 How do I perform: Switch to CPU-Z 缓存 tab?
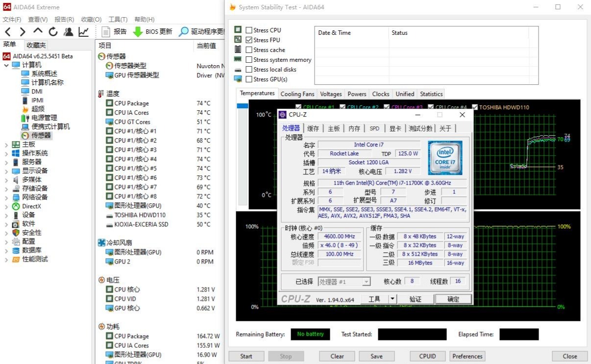[313, 128]
